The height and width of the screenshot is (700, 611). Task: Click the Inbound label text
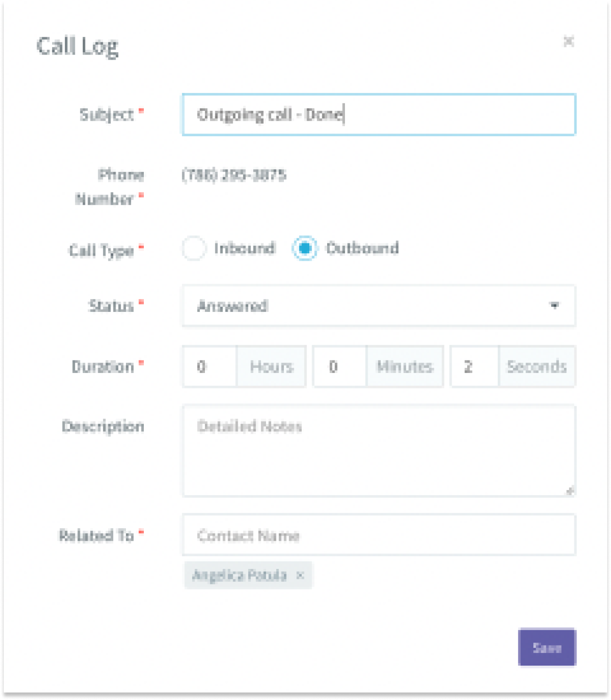[244, 248]
